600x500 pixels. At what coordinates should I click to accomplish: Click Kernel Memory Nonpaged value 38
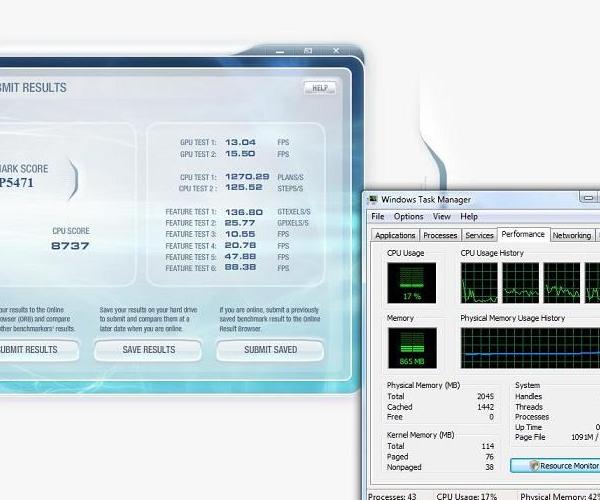click(489, 467)
